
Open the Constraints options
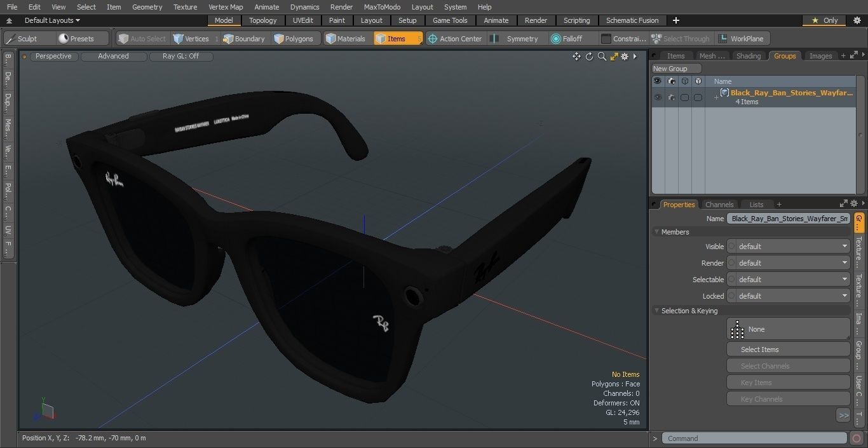[x=623, y=39]
